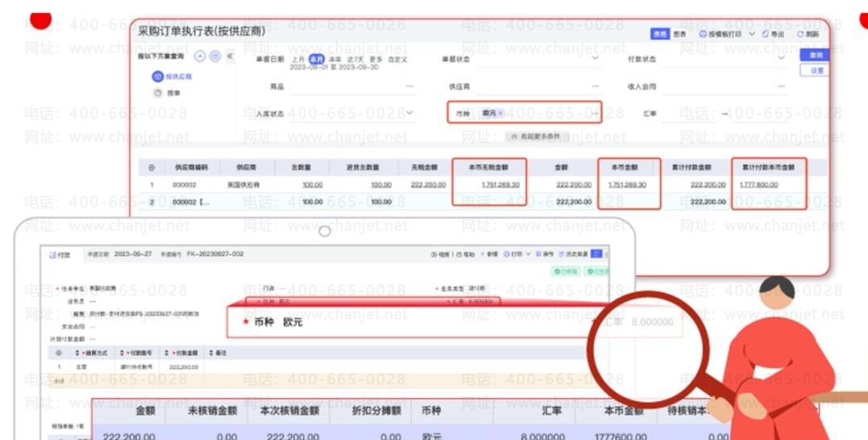Screen dimensions: 868x440
Task: Click 按模板打印 in the report toolbar
Action: coord(721,35)
